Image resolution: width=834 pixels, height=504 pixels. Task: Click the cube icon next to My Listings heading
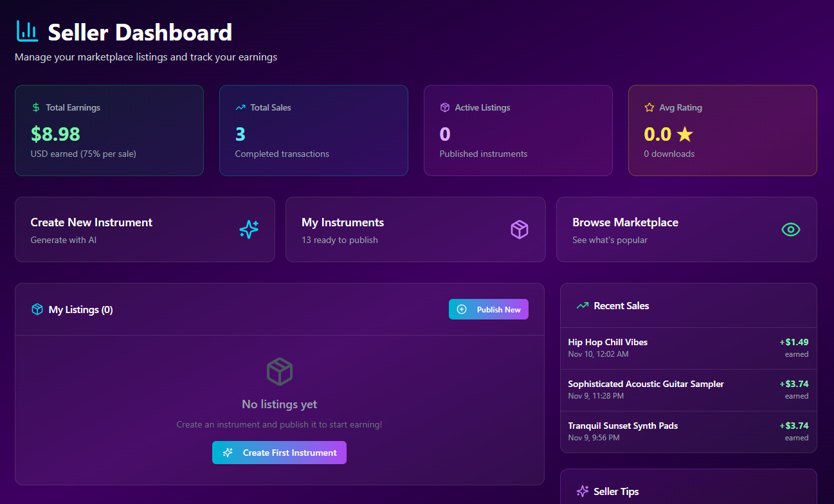pos(37,309)
